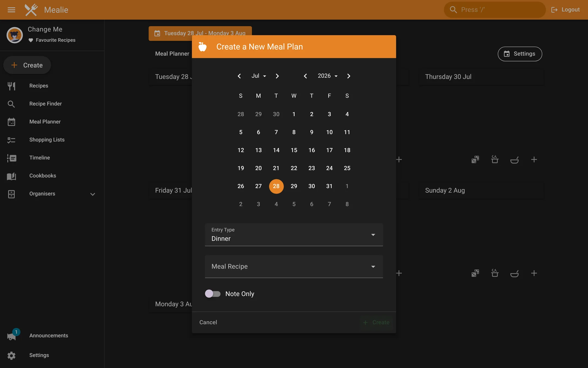Click the Cookbooks book icon

[x=11, y=176]
